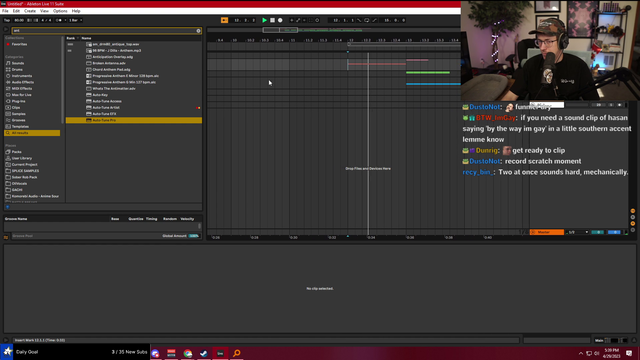This screenshot has width=640, height=360.
Task: Switch to Ableton Live in the taskbar
Action: (x=220, y=353)
